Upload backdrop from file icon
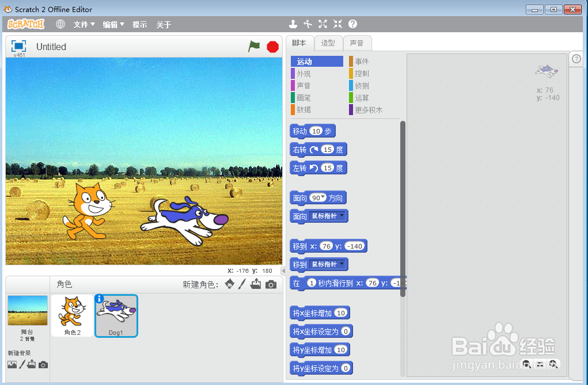Screen dimensions: 588x385 click(x=32, y=364)
